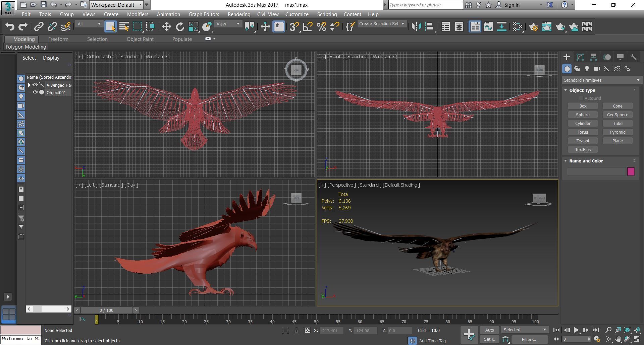644x345 pixels.
Task: Click the object name input field
Action: point(596,171)
